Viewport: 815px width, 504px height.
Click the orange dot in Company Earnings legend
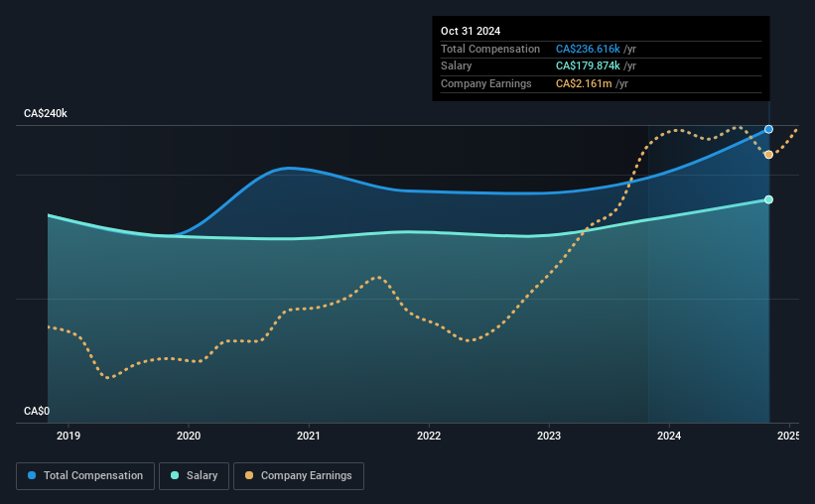[x=249, y=475]
